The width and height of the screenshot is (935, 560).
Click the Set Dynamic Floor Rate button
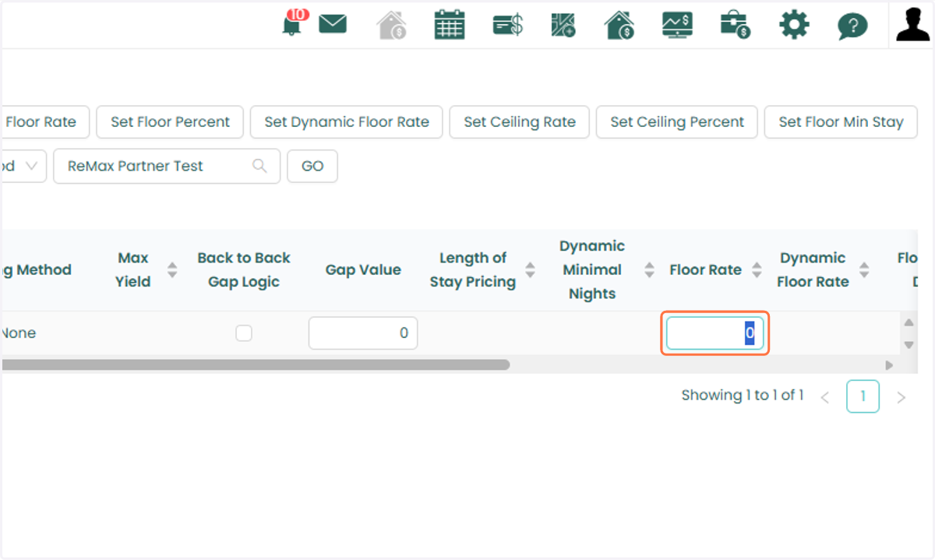click(x=347, y=122)
